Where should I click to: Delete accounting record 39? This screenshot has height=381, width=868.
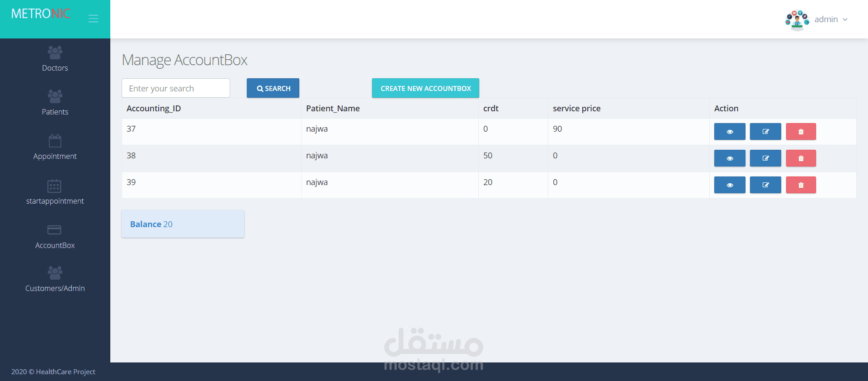point(801,185)
